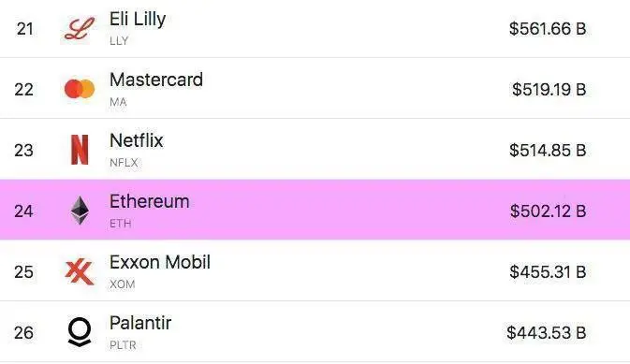
Task: Select the LLY ticker symbol
Action: [119, 41]
